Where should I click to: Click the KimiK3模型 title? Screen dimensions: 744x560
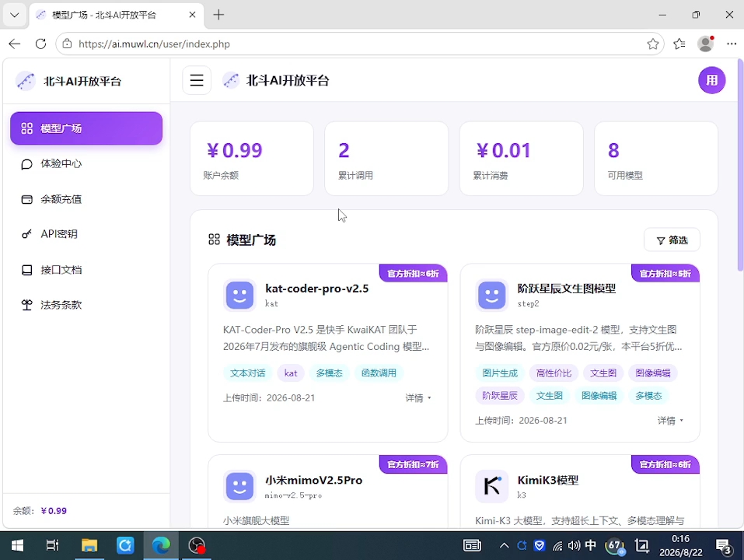pyautogui.click(x=548, y=480)
